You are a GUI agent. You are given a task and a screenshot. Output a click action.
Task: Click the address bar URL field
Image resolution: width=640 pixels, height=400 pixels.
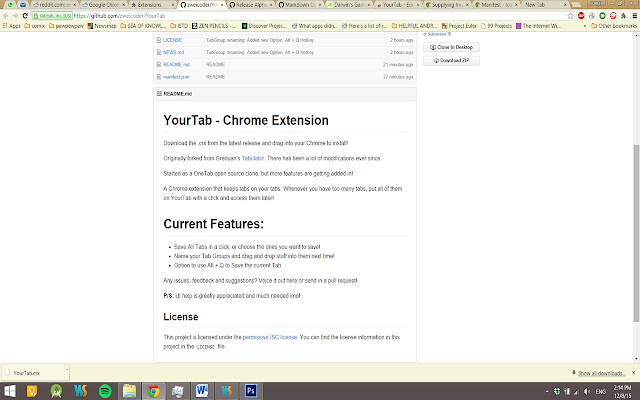[x=320, y=16]
